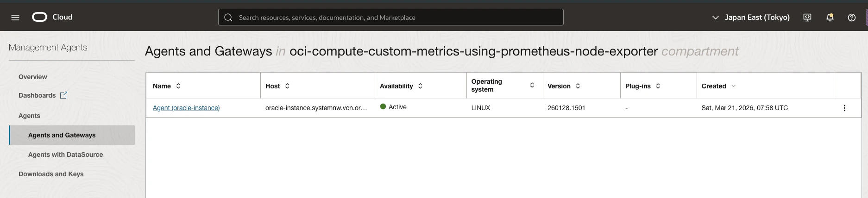The height and width of the screenshot is (198, 868).
Task: Open Downloads and Keys page
Action: pyautogui.click(x=51, y=174)
